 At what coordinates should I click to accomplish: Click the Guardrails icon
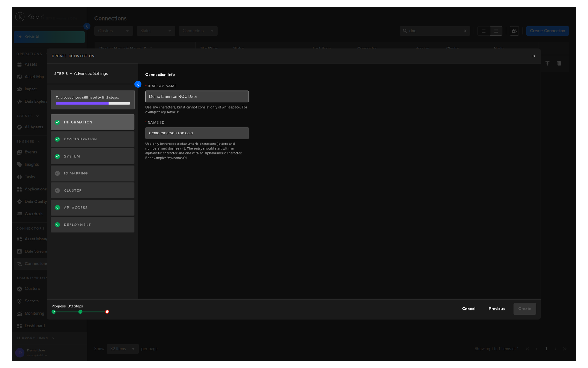(x=20, y=214)
